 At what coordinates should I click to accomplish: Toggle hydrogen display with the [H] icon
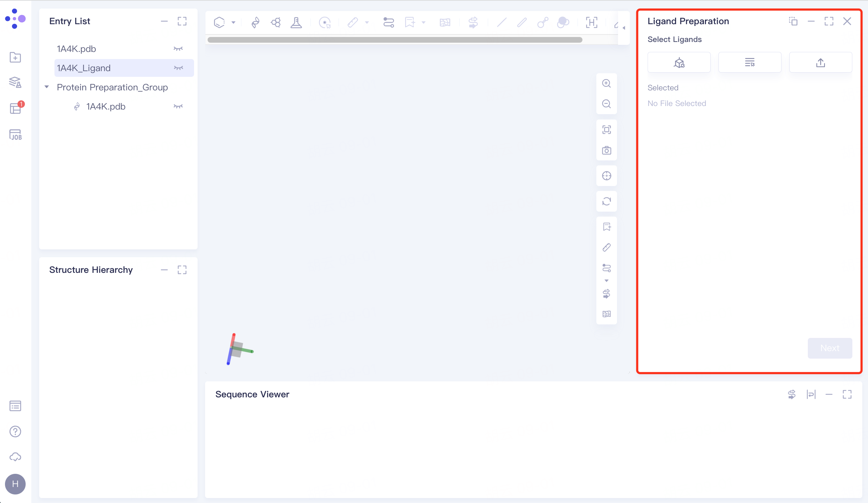point(591,22)
